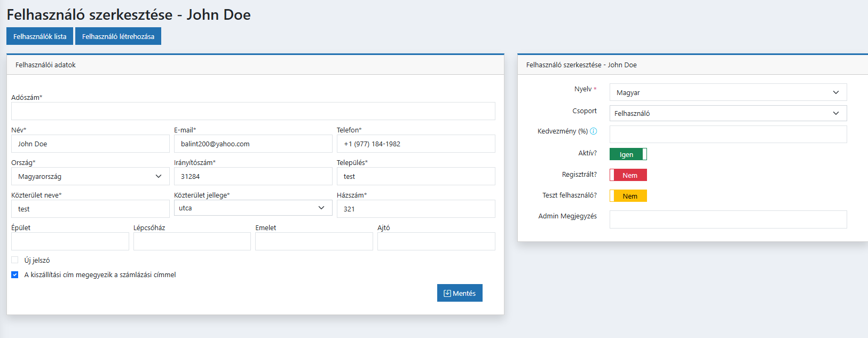Click into the Adószám input field
868x338 pixels.
pyautogui.click(x=253, y=111)
